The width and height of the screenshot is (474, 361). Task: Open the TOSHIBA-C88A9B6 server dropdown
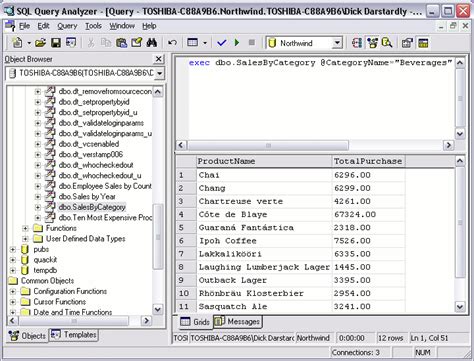pos(160,73)
